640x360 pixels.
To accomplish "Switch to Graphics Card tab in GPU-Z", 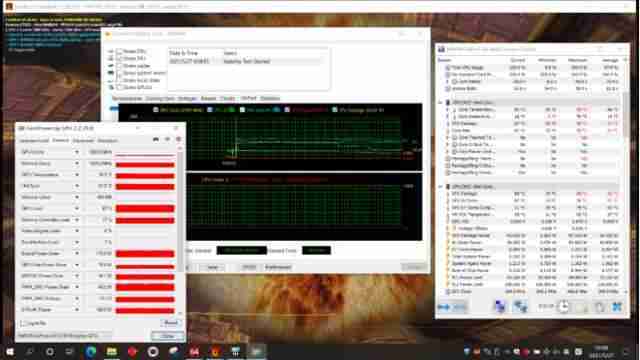I will coord(34,141).
